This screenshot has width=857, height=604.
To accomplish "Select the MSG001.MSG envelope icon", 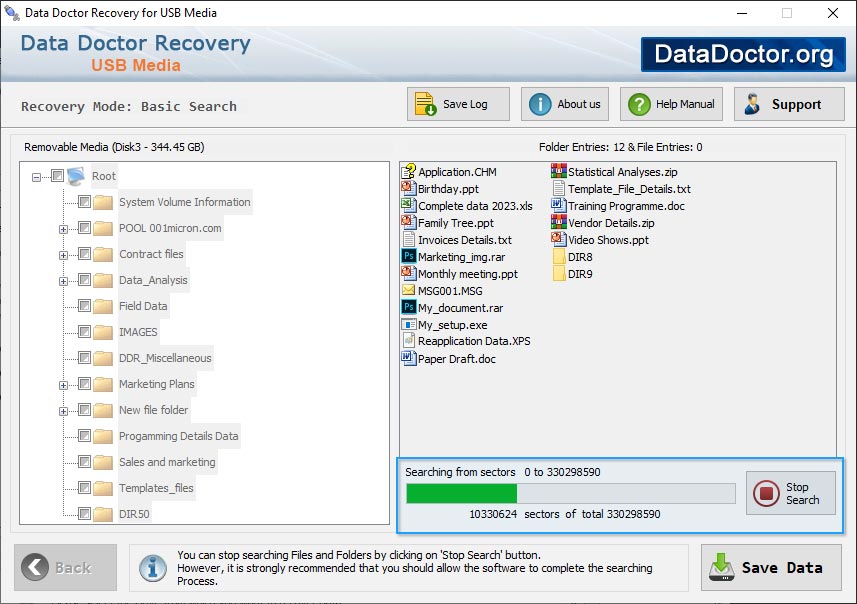I will [x=409, y=290].
